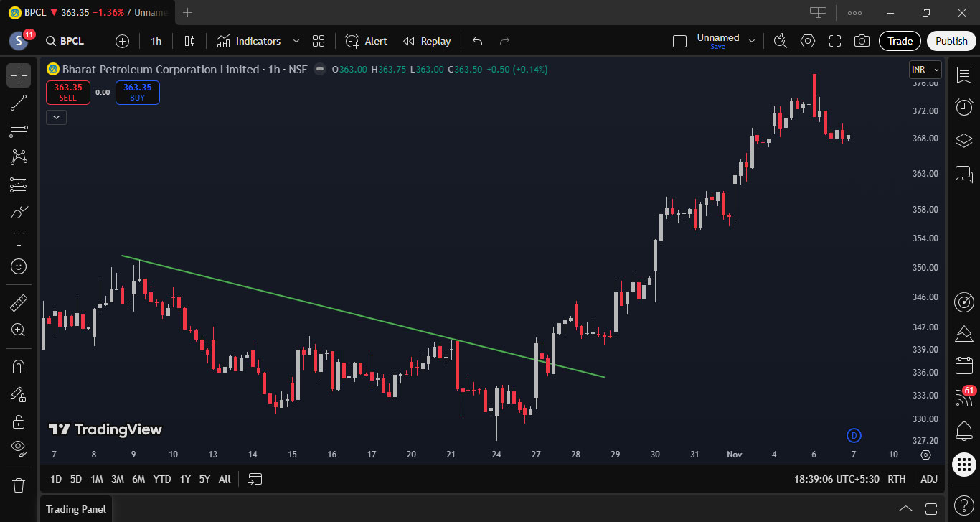
Task: Open the help center question mark
Action: (x=964, y=504)
